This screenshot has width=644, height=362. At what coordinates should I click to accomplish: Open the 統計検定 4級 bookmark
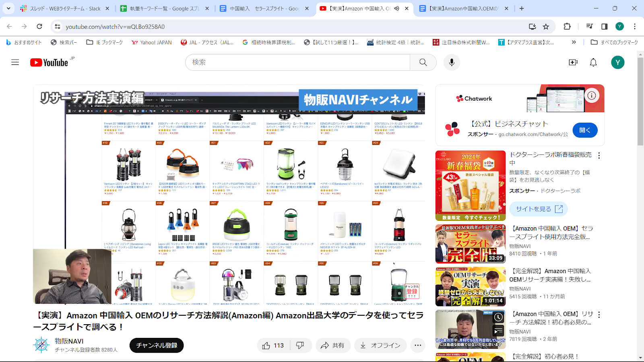click(x=396, y=42)
